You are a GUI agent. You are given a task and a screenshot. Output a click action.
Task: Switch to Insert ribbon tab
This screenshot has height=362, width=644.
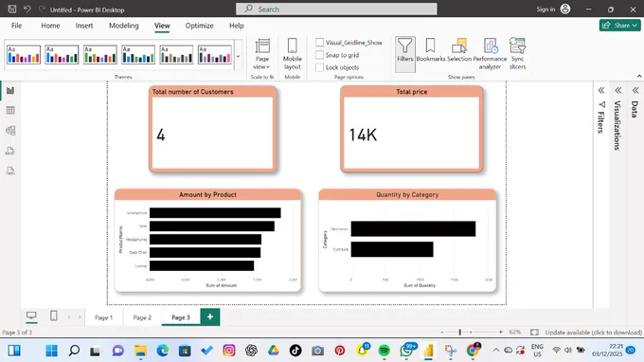(83, 26)
